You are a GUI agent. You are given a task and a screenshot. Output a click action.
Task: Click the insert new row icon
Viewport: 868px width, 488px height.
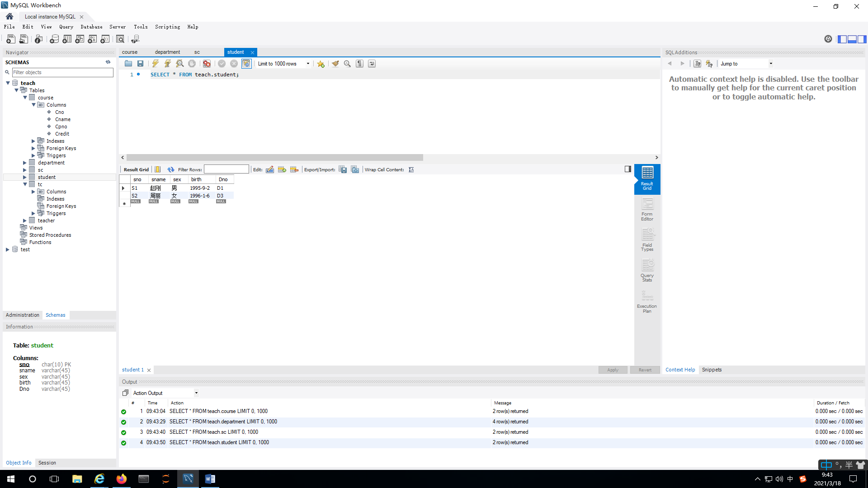pyautogui.click(x=282, y=169)
